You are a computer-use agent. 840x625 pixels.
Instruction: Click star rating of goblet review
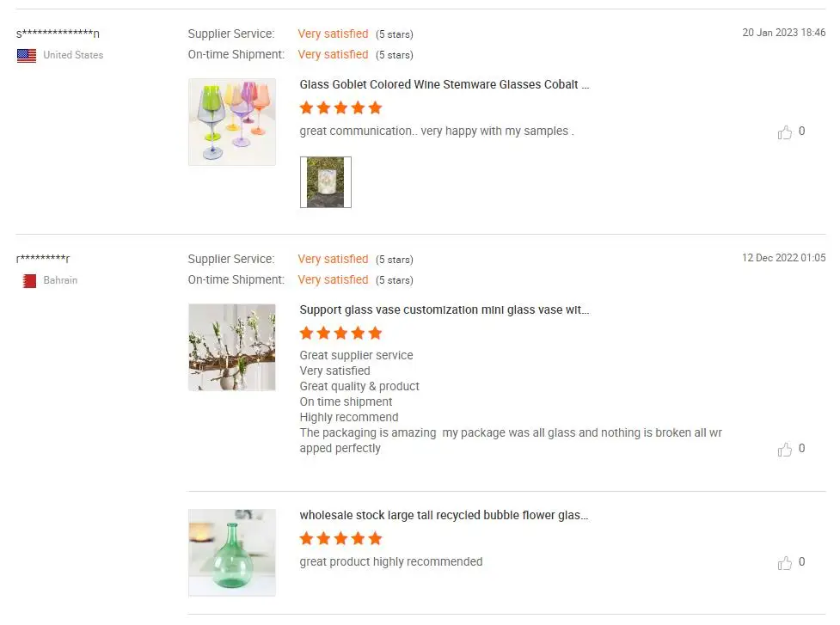(340, 108)
